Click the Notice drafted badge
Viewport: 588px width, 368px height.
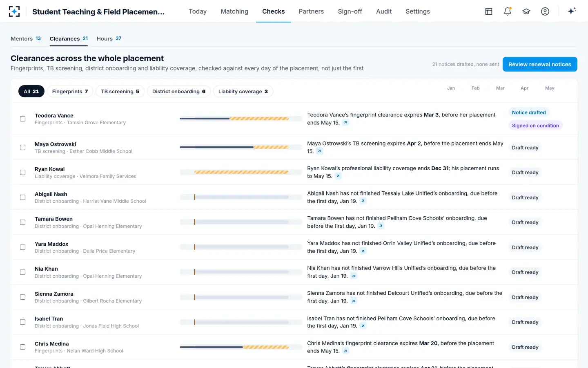coord(529,112)
